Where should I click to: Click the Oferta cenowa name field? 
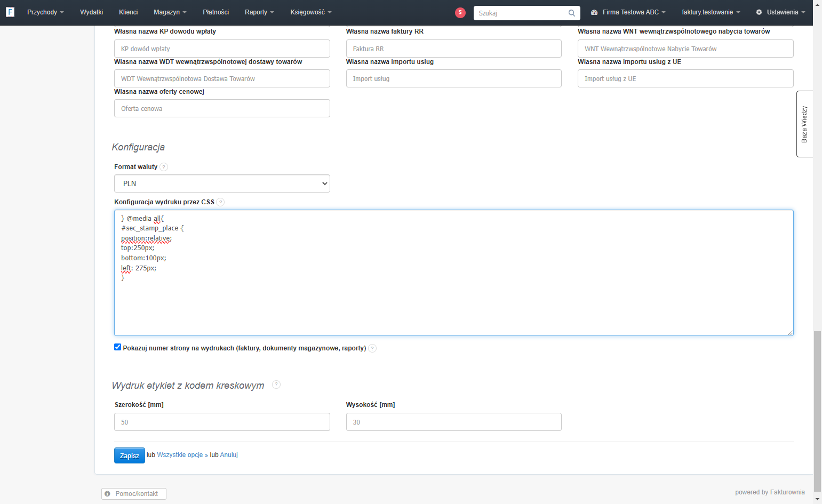point(222,108)
